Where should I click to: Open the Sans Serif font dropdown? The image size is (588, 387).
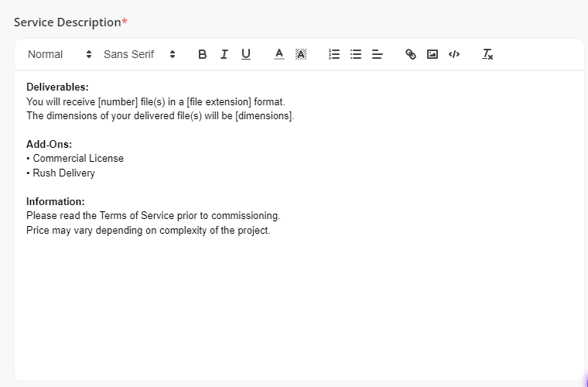click(139, 54)
